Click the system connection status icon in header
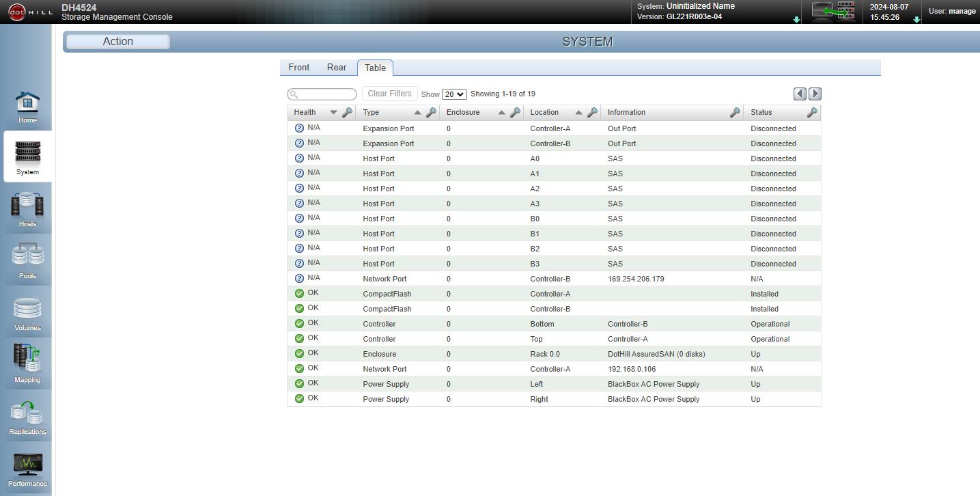Image resolution: width=980 pixels, height=496 pixels. coord(833,11)
